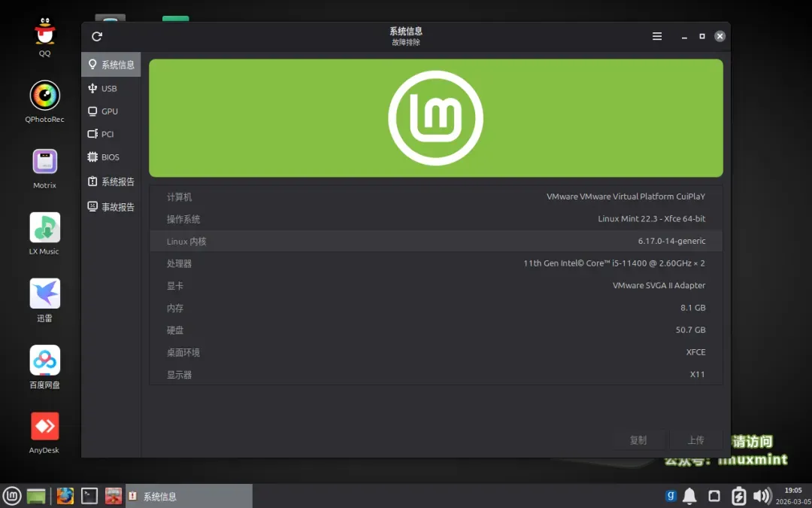Select the 显示器 row showing X11

click(x=436, y=374)
